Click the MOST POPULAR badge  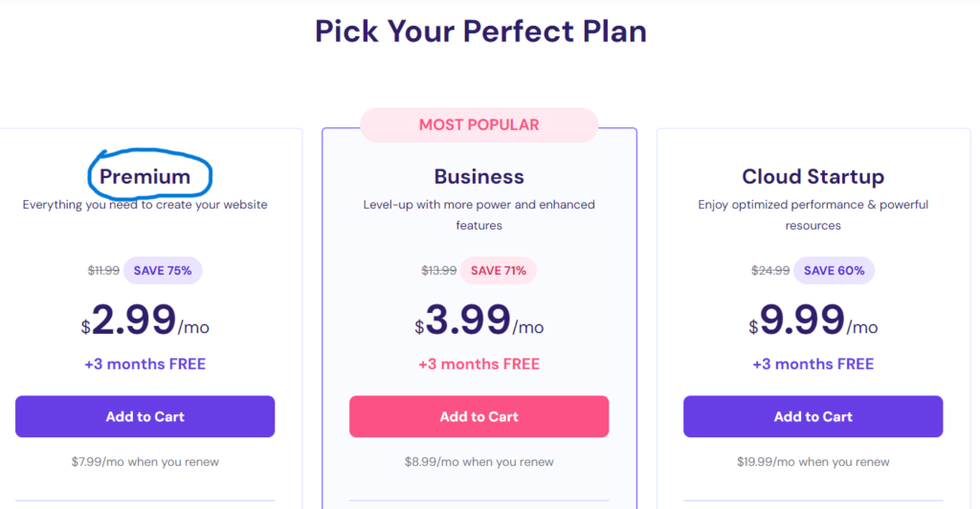click(x=479, y=125)
